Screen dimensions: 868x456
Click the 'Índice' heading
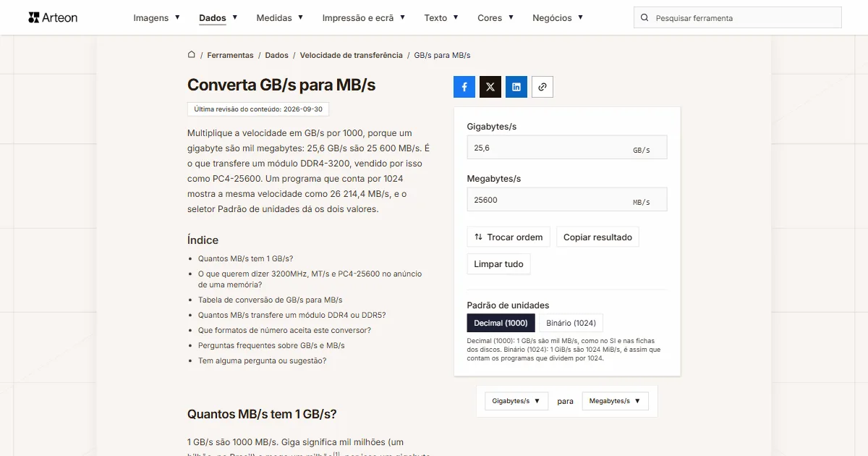coord(203,240)
